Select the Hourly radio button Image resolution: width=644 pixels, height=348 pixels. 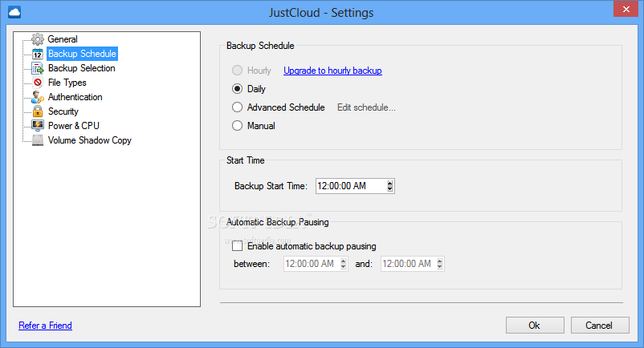point(237,71)
